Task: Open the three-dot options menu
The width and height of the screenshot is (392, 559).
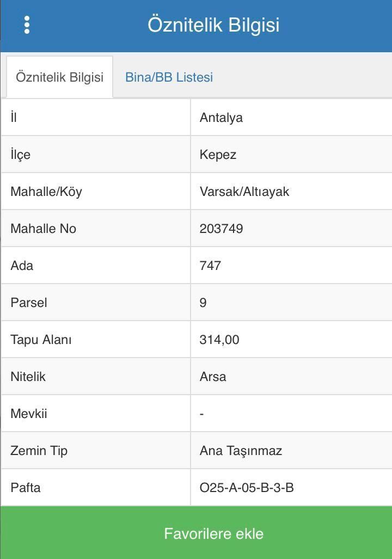Action: pos(27,24)
